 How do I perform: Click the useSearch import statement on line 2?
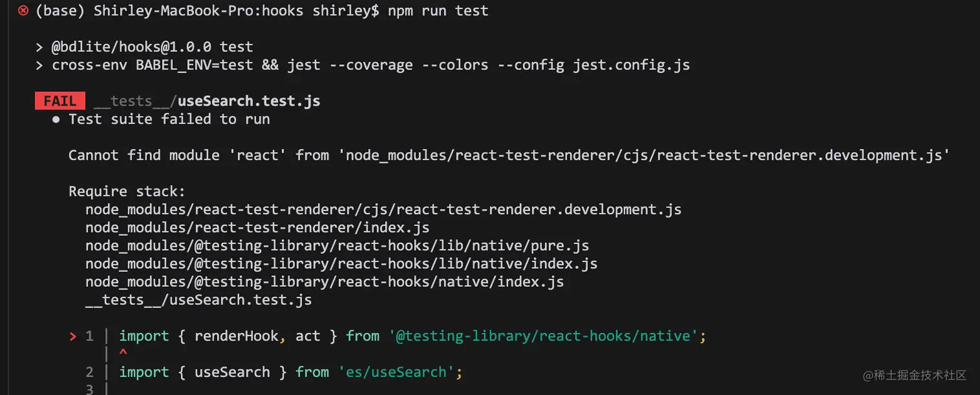point(291,372)
